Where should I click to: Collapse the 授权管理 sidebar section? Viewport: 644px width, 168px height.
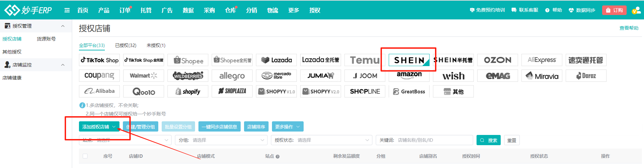pyautogui.click(x=63, y=26)
